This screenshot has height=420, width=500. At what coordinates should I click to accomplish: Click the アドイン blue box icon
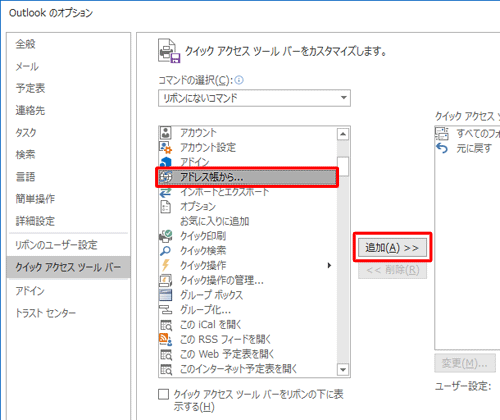166,162
